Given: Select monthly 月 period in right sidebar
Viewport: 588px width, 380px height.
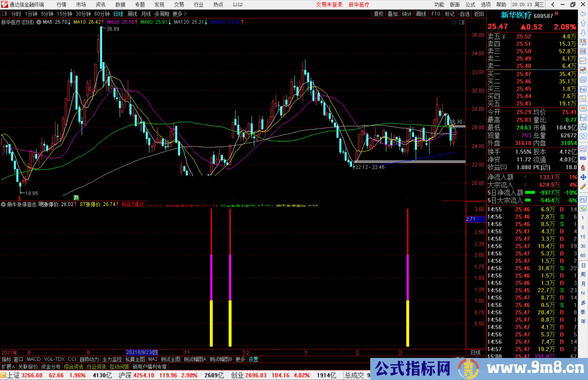Looking at the screenshot, I should coord(583,284).
